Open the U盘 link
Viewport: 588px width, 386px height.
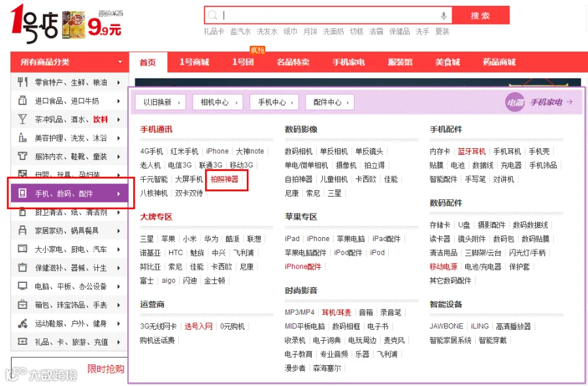click(x=464, y=225)
